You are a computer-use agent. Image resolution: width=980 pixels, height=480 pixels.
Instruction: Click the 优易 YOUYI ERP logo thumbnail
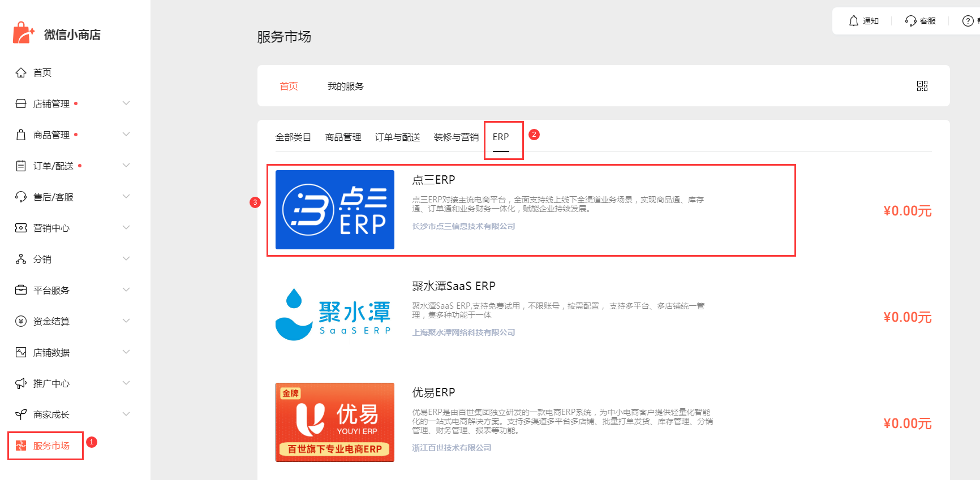tap(335, 422)
